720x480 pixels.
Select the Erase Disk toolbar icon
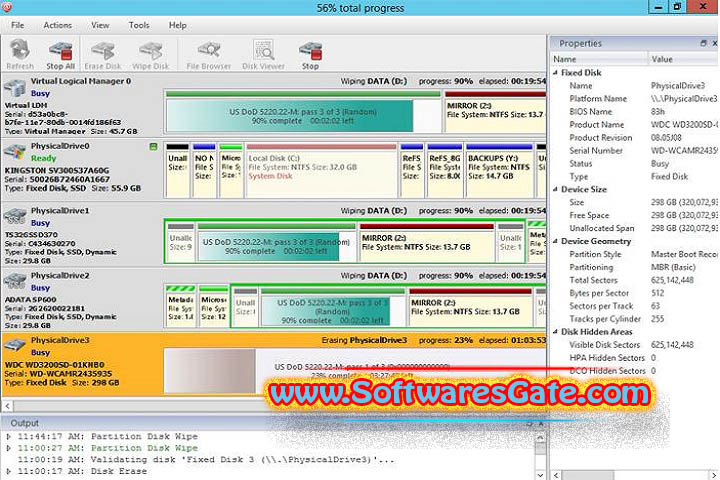103,54
